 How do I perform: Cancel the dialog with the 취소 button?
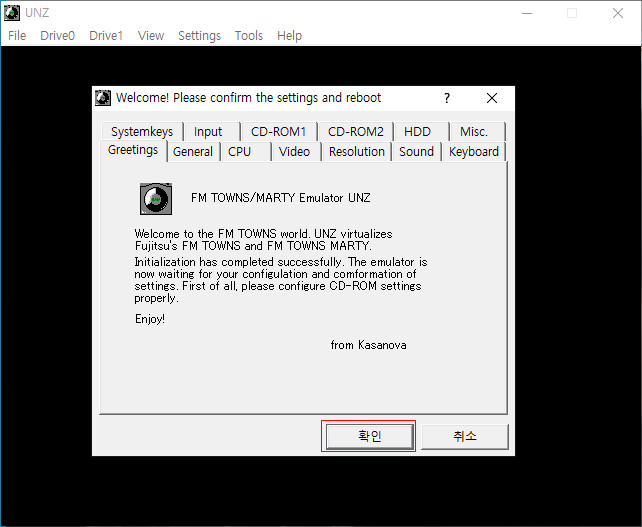[465, 437]
